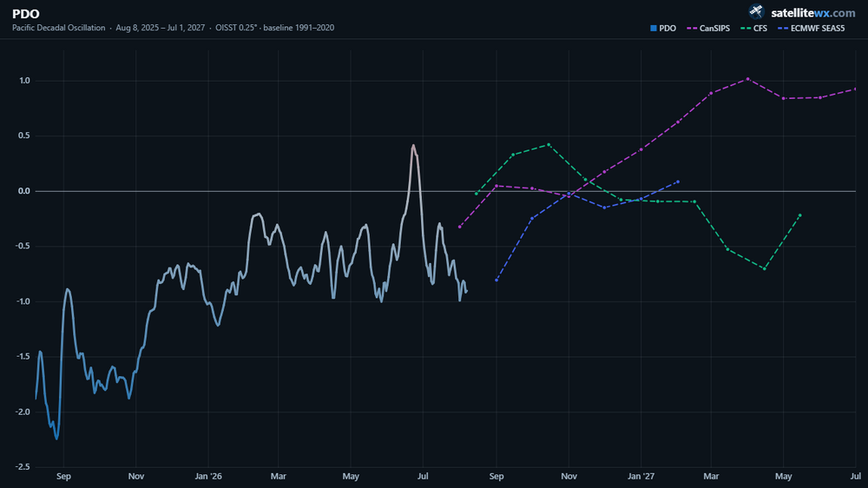
Task: Click the Mar label after Jan '27
Action: (712, 477)
